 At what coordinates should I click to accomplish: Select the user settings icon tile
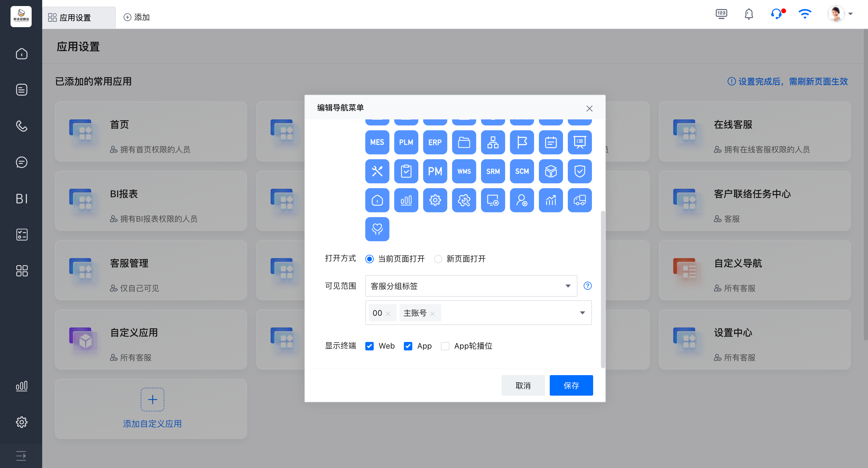[x=522, y=200]
